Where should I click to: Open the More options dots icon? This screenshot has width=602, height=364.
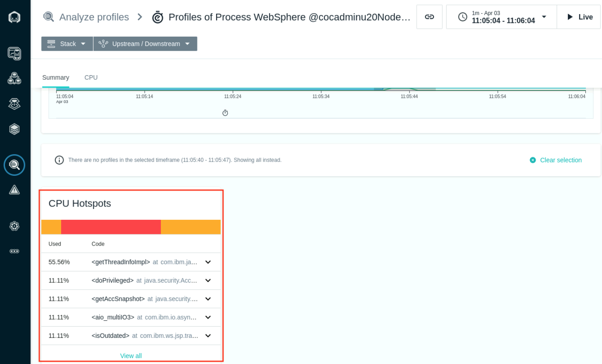15,251
